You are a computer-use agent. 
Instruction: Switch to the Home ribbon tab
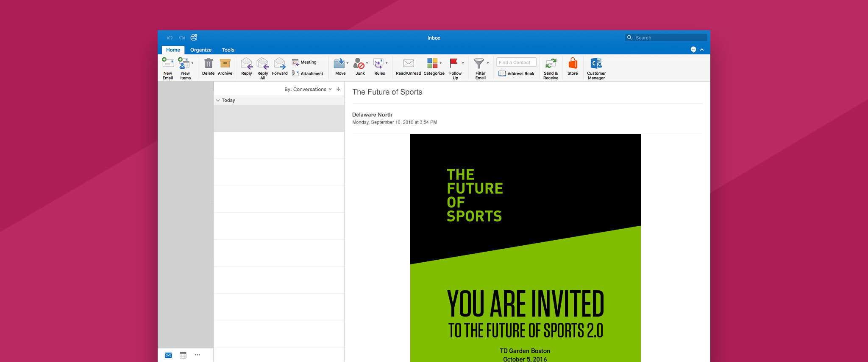(173, 50)
